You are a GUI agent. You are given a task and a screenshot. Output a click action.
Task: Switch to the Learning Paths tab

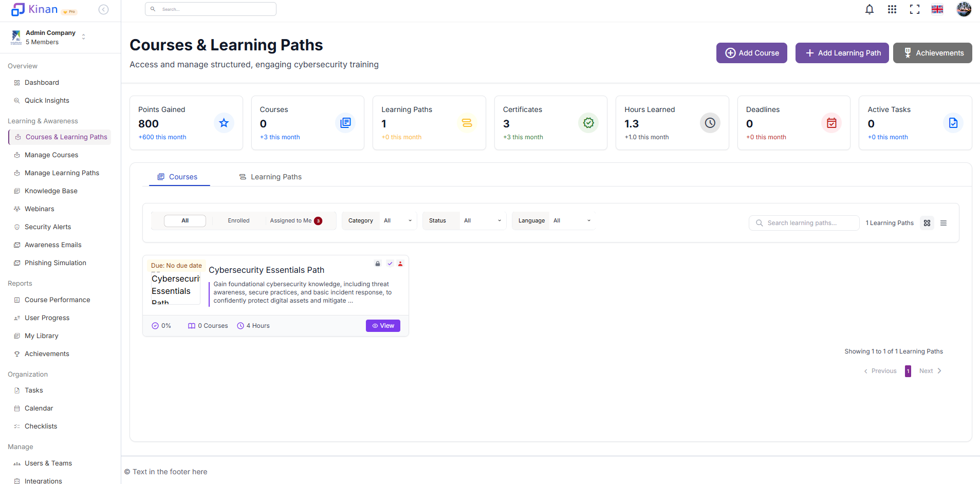(x=270, y=176)
